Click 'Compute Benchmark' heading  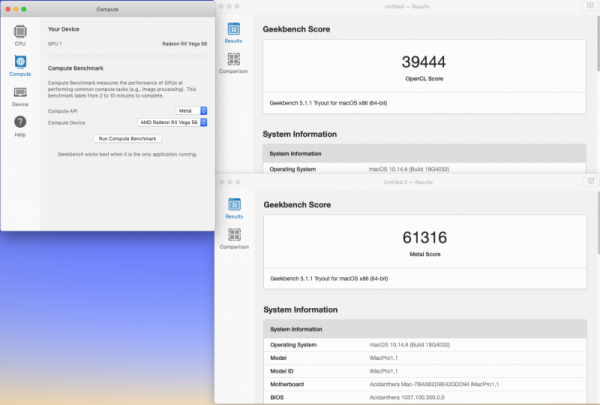point(76,68)
